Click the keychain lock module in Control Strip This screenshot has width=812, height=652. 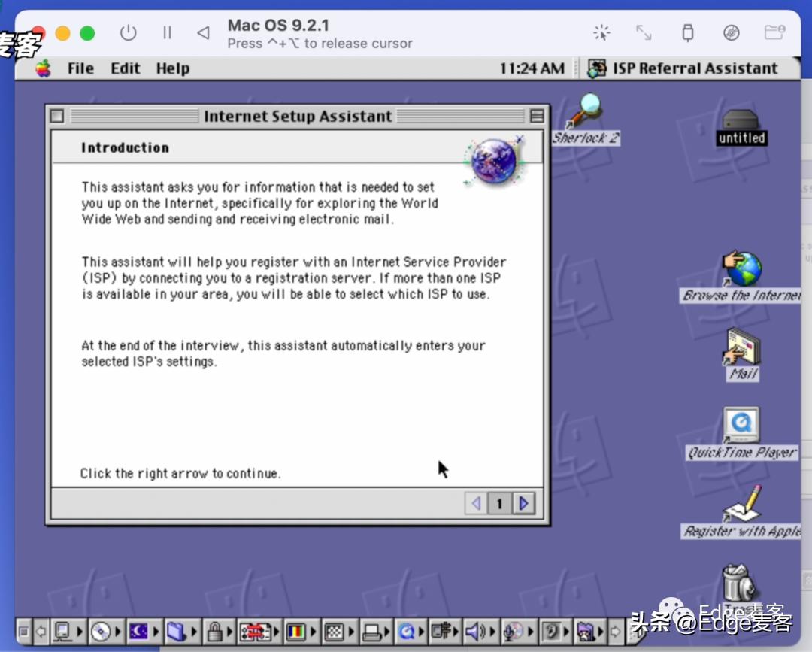(x=217, y=632)
